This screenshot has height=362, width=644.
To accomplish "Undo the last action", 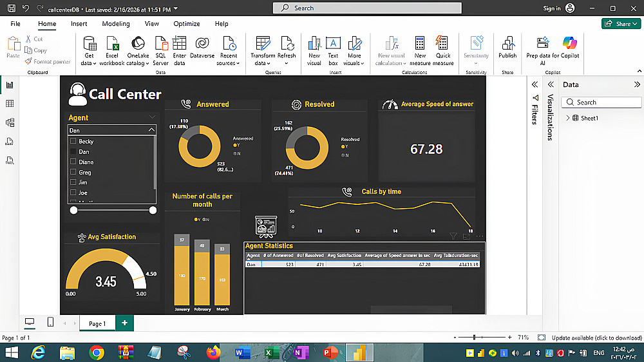I will click(26, 8).
